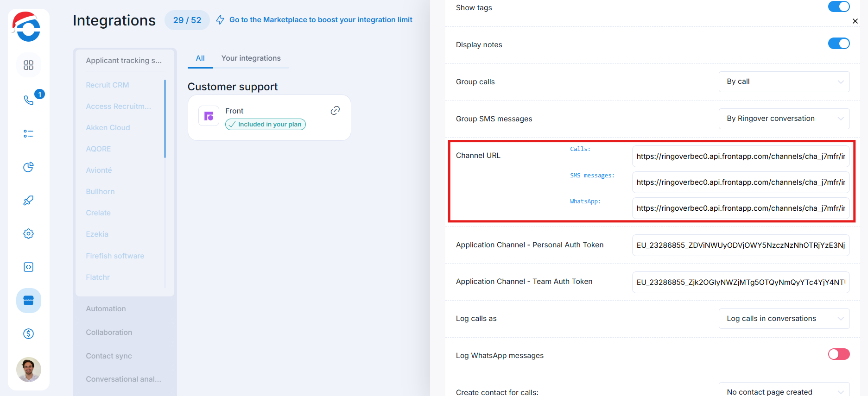
Task: Click the statistics pie chart icon
Action: pos(29,167)
